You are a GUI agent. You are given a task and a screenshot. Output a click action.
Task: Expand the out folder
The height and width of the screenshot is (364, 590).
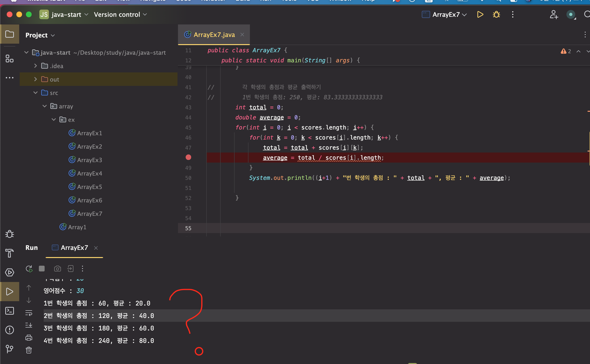click(x=36, y=79)
